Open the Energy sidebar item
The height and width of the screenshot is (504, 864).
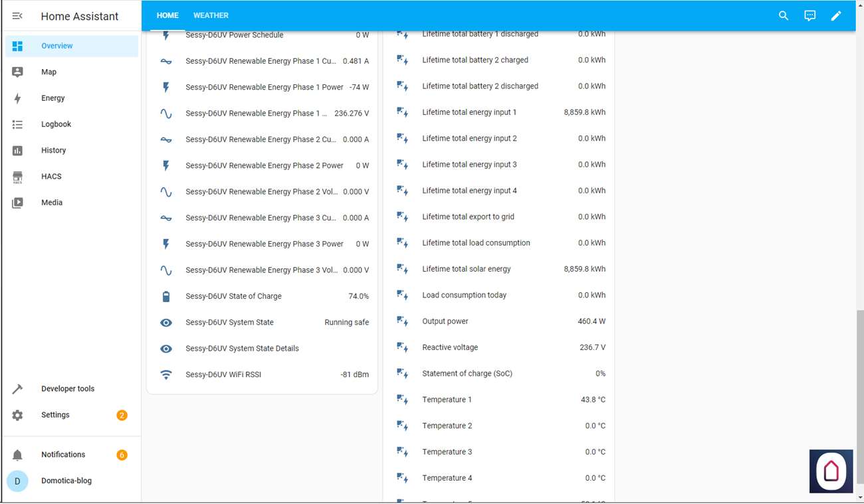(x=53, y=98)
